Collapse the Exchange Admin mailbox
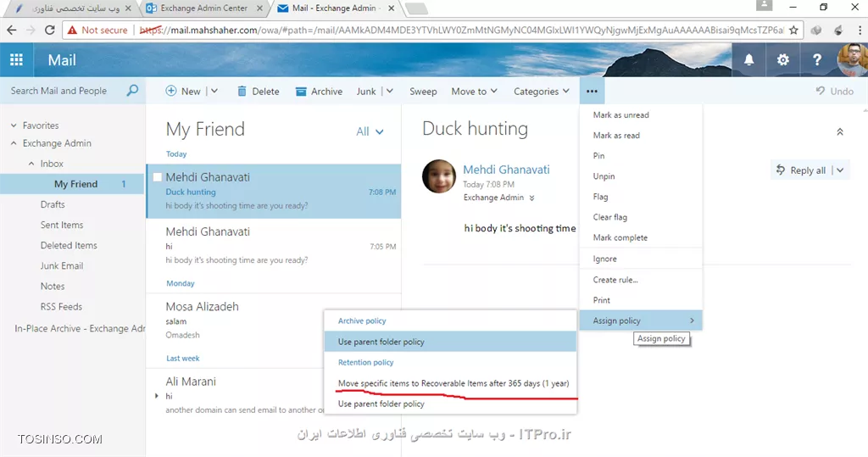 pyautogui.click(x=14, y=143)
